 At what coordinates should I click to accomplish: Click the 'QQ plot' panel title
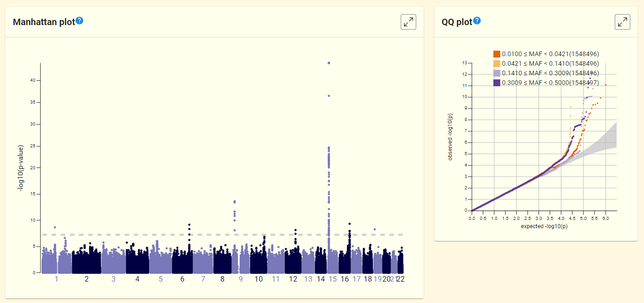456,22
